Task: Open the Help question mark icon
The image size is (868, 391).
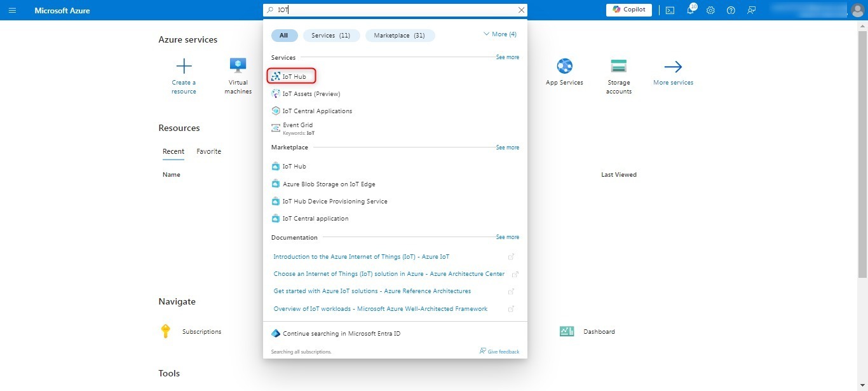Action: tap(731, 10)
